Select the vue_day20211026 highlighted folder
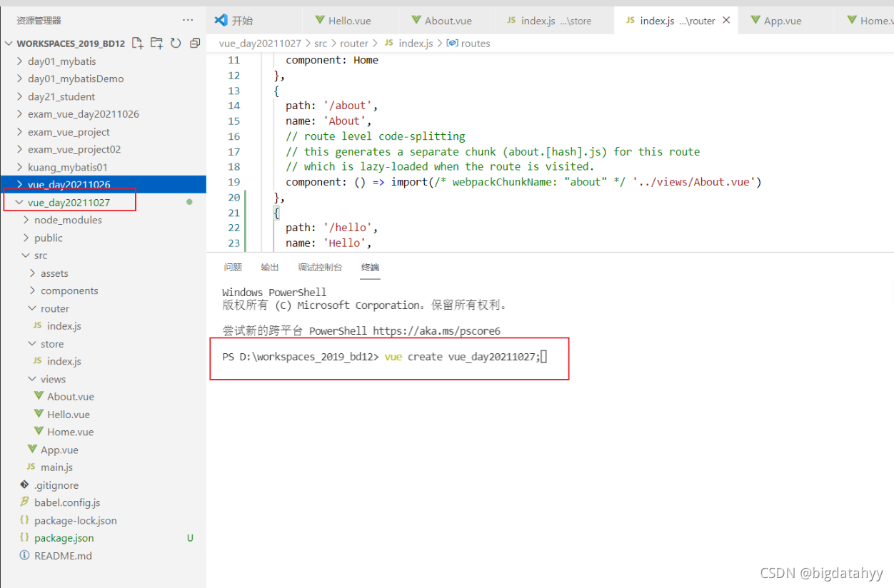Image resolution: width=894 pixels, height=588 pixels. [x=104, y=185]
